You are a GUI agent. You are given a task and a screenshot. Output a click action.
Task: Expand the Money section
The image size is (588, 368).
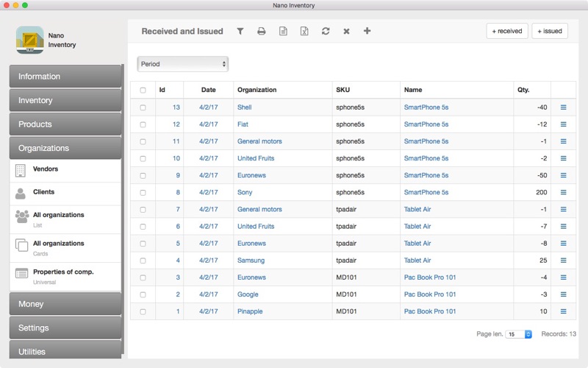pyautogui.click(x=65, y=304)
